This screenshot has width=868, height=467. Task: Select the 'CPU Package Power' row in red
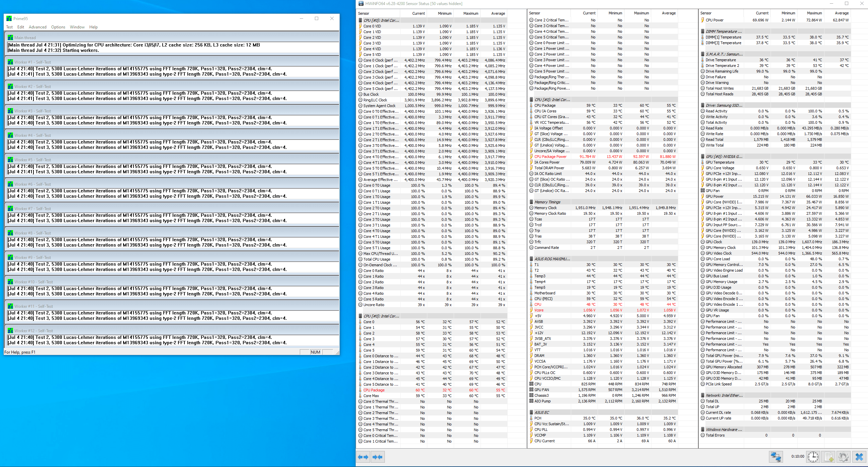(603, 156)
